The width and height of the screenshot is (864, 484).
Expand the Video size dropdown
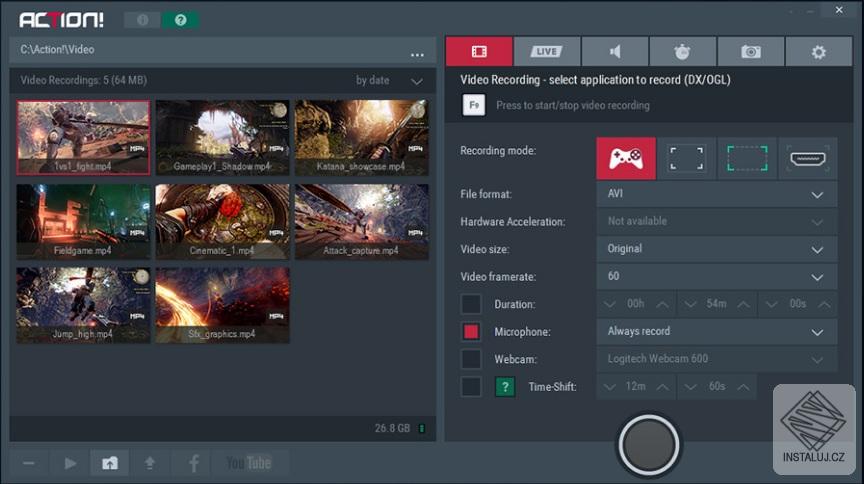[716, 249]
